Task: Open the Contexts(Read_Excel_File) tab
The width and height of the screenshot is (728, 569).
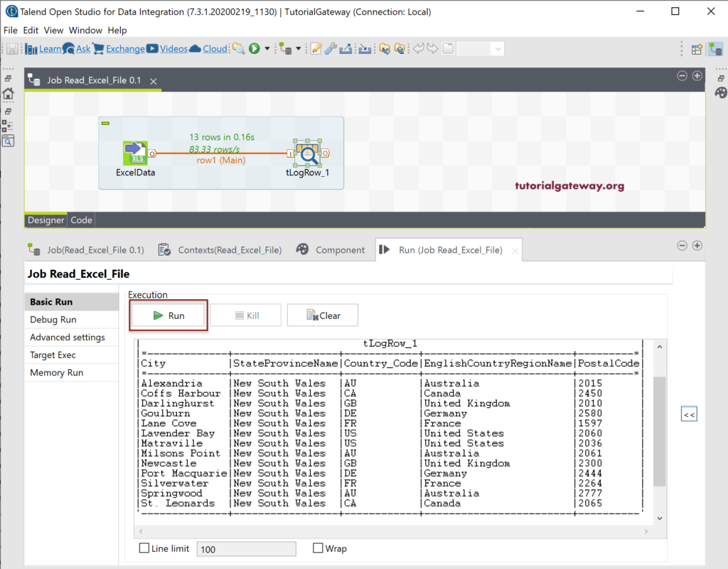Action: [x=220, y=250]
